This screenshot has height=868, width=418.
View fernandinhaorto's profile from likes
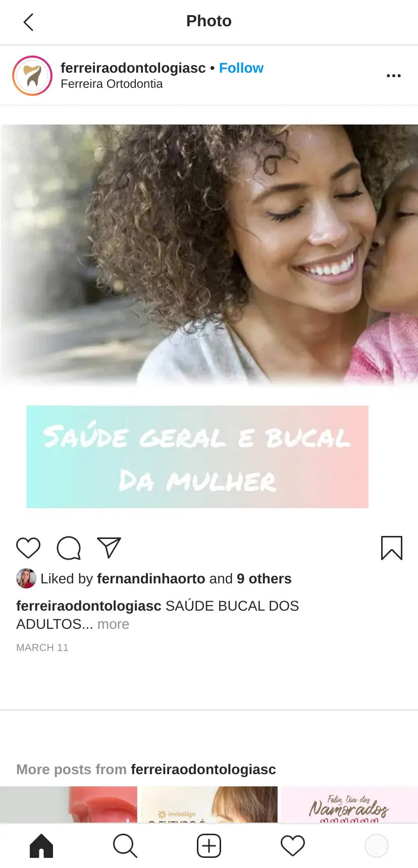[151, 578]
